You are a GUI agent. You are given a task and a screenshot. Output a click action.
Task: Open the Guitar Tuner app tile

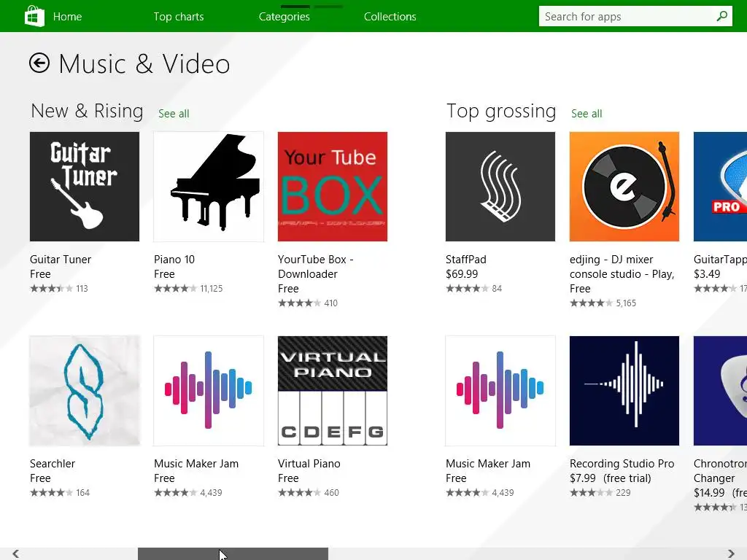tap(85, 187)
